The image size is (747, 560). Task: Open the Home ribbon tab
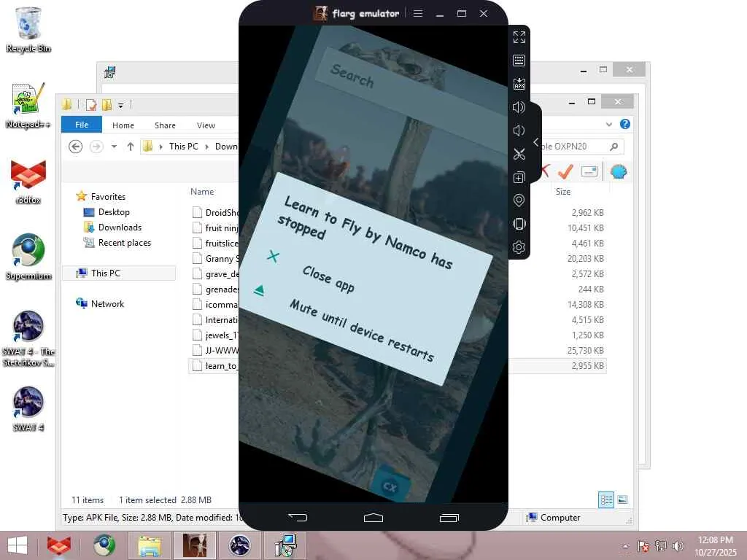pyautogui.click(x=123, y=125)
